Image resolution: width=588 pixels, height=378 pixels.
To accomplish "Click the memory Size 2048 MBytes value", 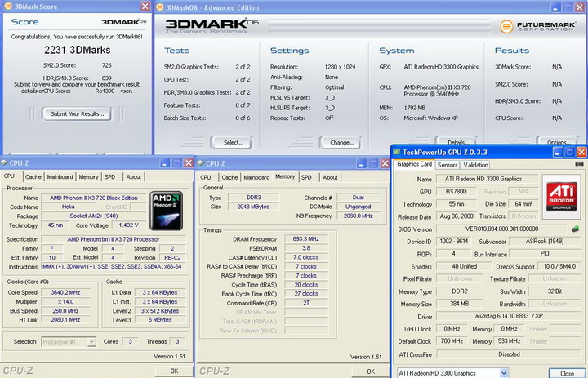I will point(253,207).
